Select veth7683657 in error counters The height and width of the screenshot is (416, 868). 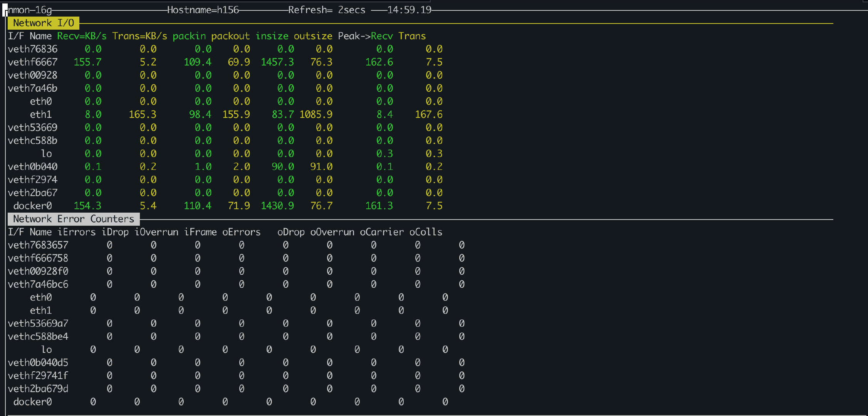click(x=38, y=245)
